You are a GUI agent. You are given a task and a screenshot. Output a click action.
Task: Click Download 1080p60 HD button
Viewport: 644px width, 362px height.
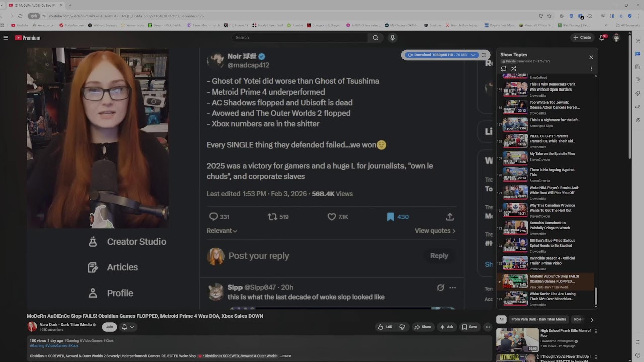click(437, 55)
